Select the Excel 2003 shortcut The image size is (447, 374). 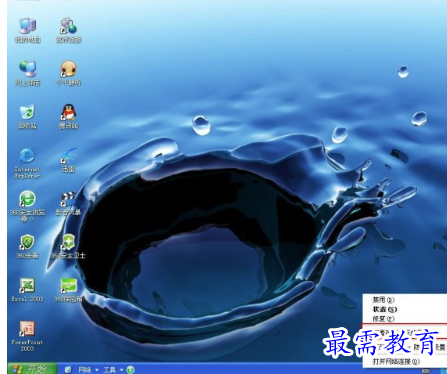(27, 290)
